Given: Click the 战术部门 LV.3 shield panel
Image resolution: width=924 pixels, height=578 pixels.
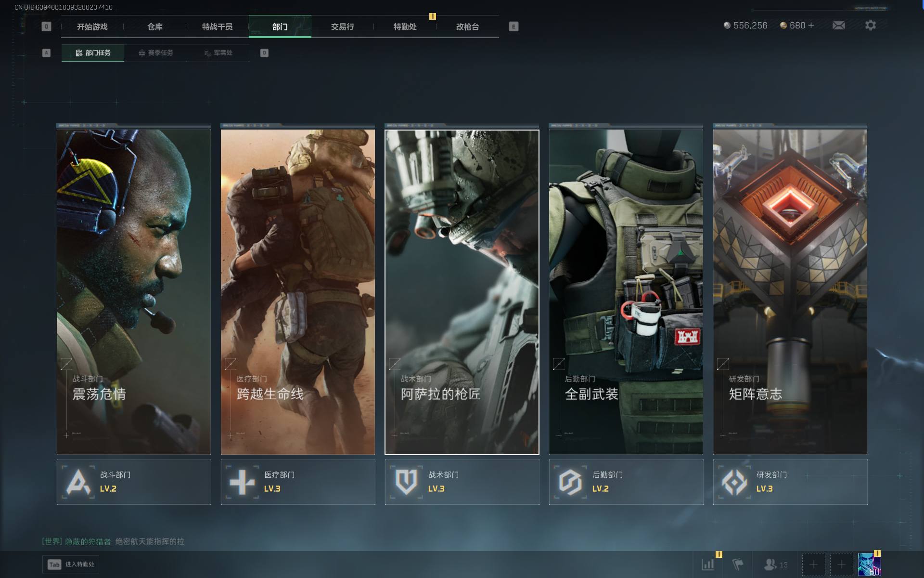Looking at the screenshot, I should [x=462, y=482].
